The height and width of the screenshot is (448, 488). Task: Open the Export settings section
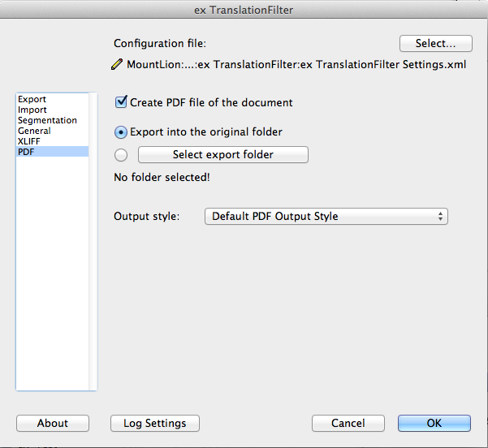coord(32,99)
